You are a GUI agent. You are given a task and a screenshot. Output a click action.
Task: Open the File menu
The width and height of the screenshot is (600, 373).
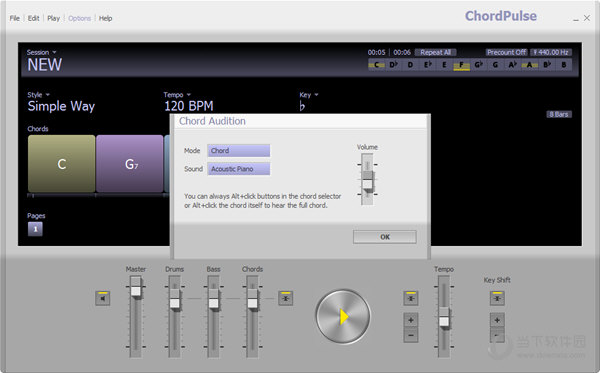coord(15,18)
